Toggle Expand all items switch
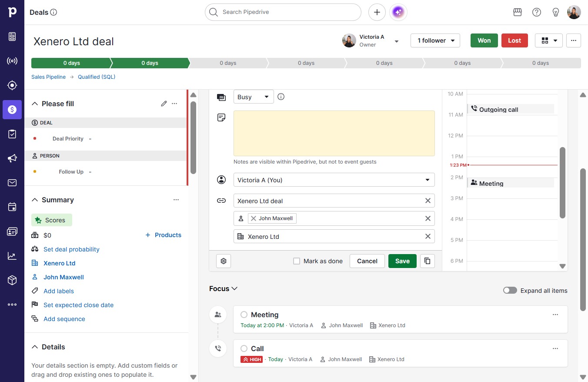Viewport: 588px width, 382px height. (x=510, y=291)
